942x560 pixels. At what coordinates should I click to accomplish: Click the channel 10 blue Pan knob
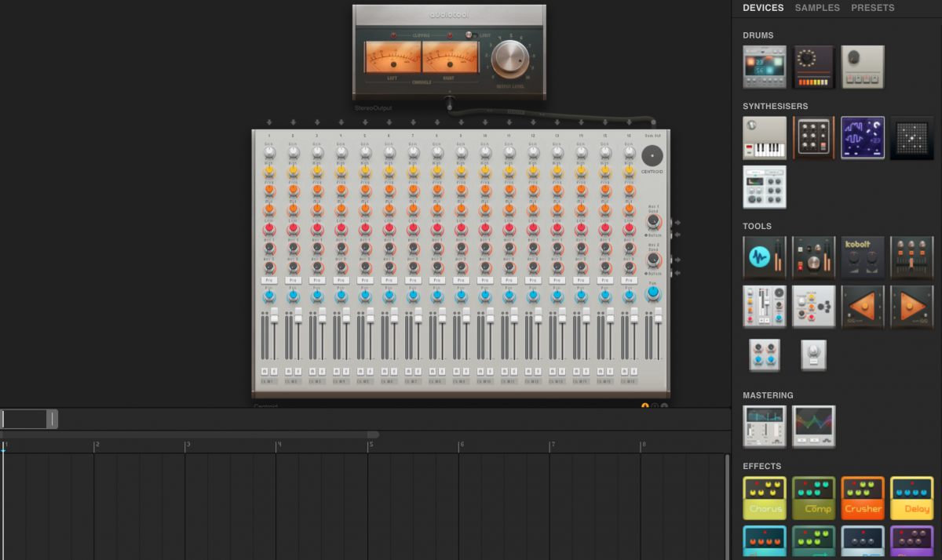point(485,296)
